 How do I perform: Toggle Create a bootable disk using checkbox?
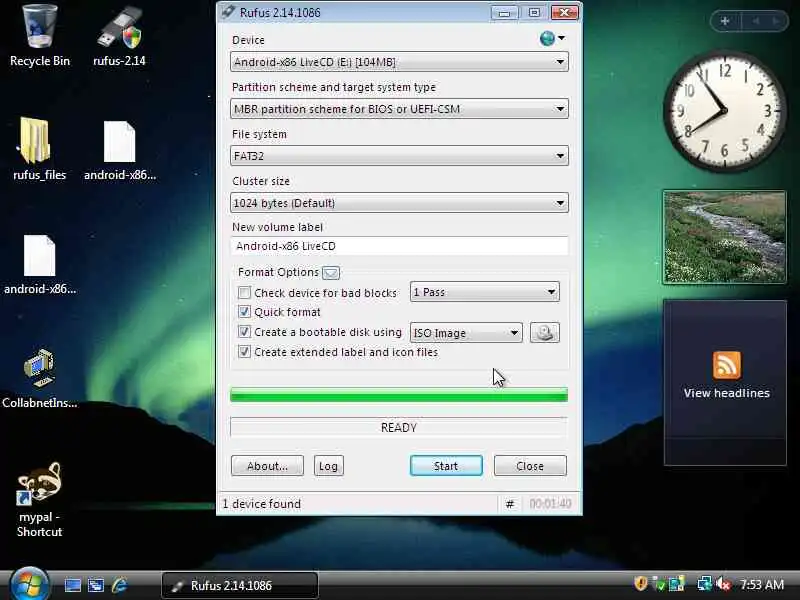click(244, 332)
